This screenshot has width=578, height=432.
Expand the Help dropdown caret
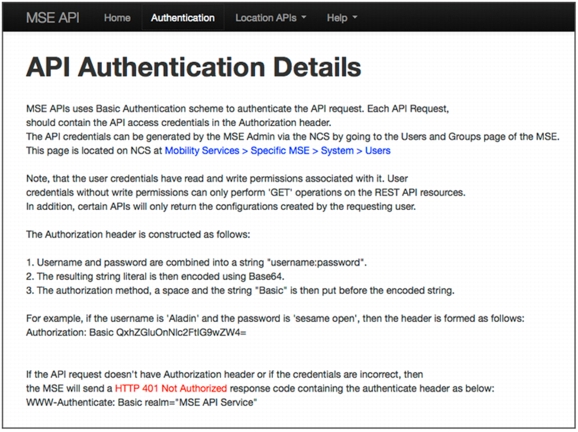355,17
